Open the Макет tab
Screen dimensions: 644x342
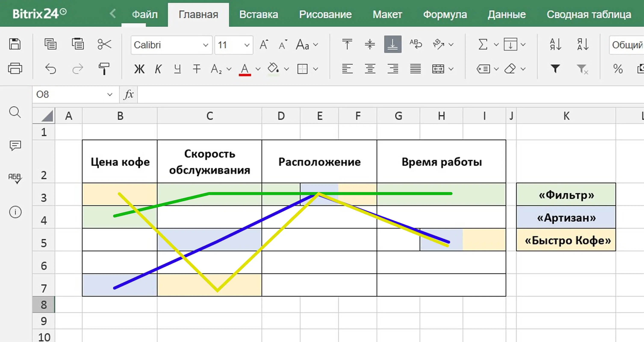(x=387, y=15)
